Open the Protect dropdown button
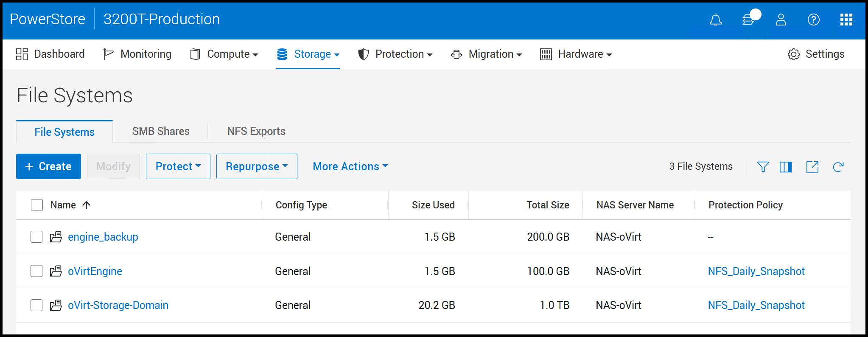 pyautogui.click(x=178, y=166)
